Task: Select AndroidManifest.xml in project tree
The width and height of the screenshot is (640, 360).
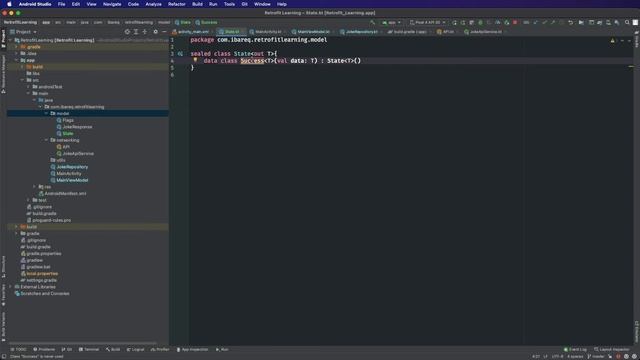Action: tap(65, 193)
